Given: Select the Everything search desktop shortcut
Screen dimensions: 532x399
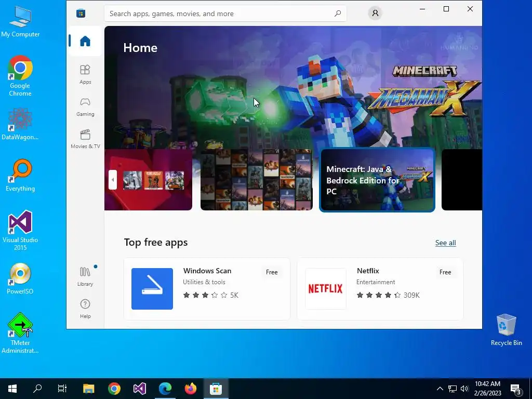Looking at the screenshot, I should [x=20, y=176].
